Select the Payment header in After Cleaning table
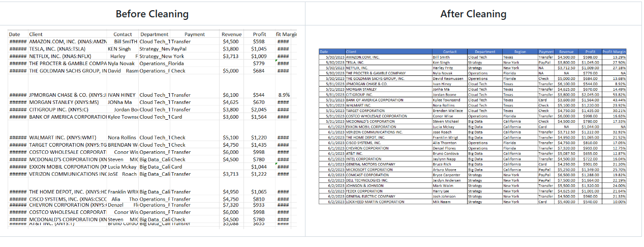 point(546,51)
